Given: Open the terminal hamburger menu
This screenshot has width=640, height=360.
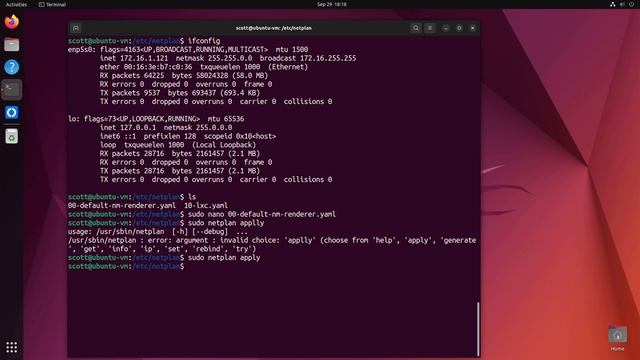Looking at the screenshot, I should click(429, 28).
